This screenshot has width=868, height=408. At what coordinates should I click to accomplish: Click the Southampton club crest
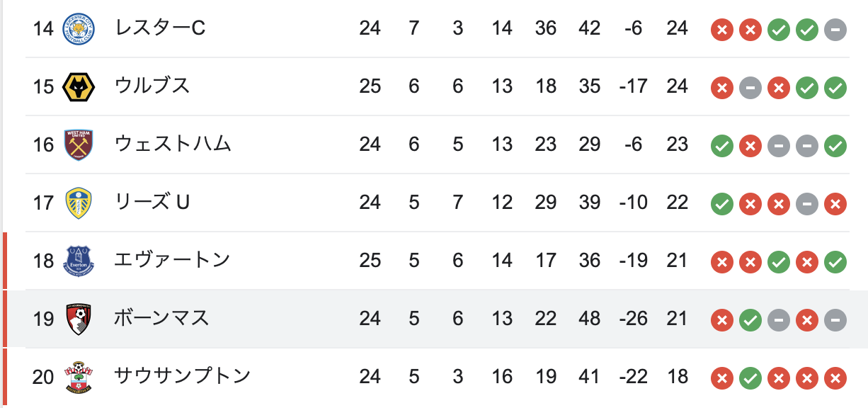coord(78,377)
